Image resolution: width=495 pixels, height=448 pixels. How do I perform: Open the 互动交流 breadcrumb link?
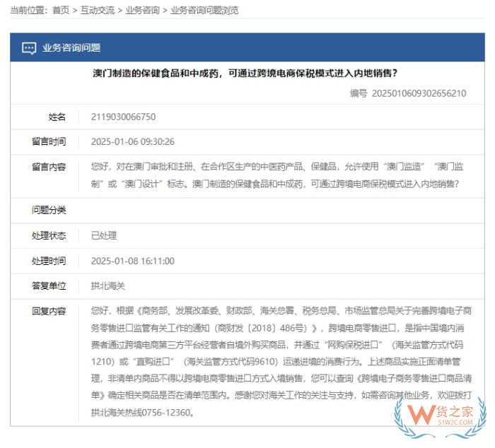(x=98, y=10)
